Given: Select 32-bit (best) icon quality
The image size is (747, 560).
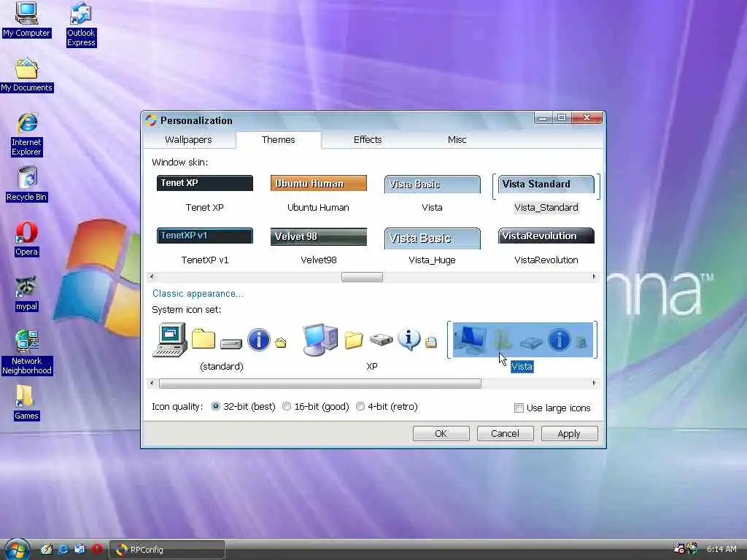Looking at the screenshot, I should [244, 407].
